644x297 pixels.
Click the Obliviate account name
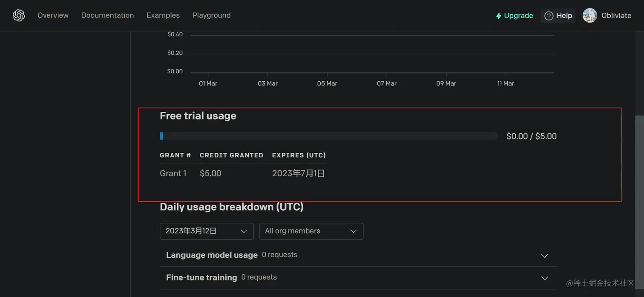tap(616, 15)
